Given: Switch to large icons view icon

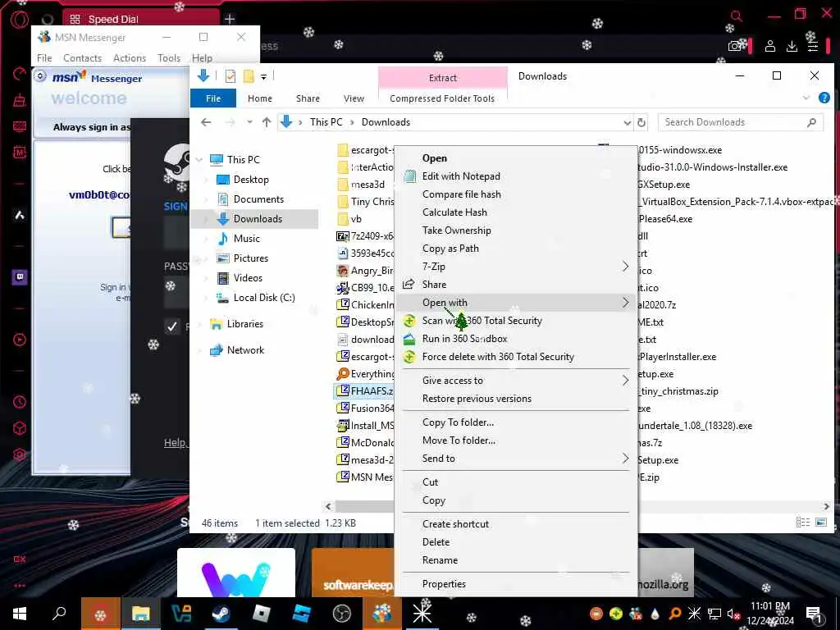Looking at the screenshot, I should 820,523.
